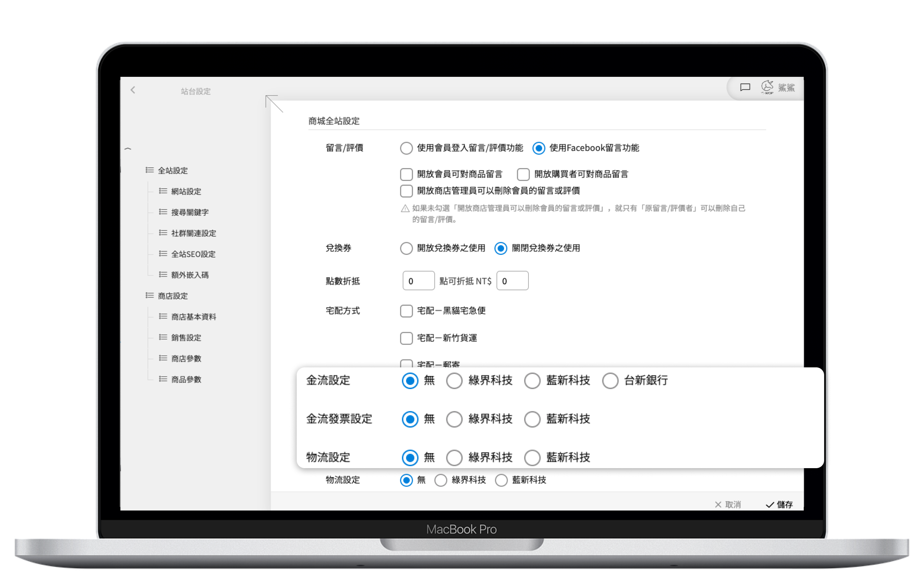Click the back chevron beside 站台設定
Screen dimensions: 924x587
pyautogui.click(x=133, y=90)
